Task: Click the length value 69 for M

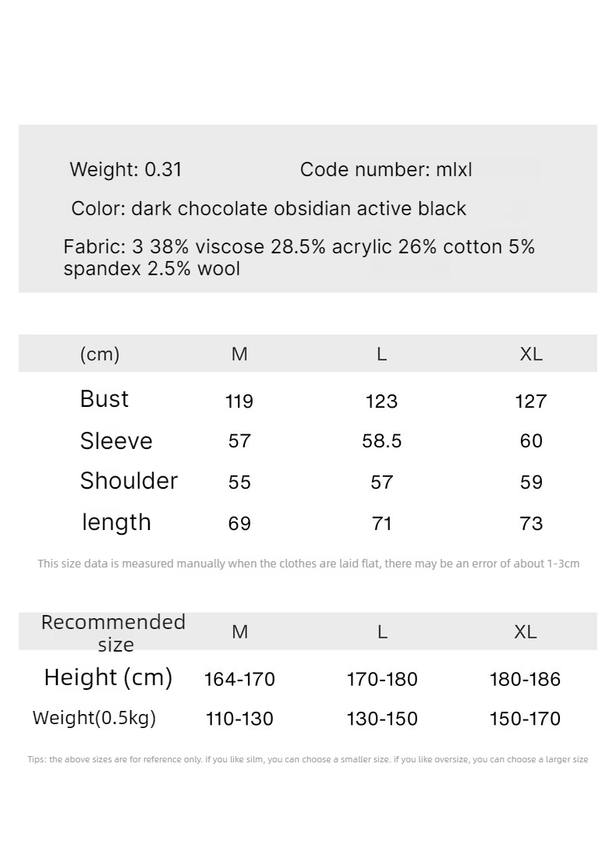Action: [239, 523]
